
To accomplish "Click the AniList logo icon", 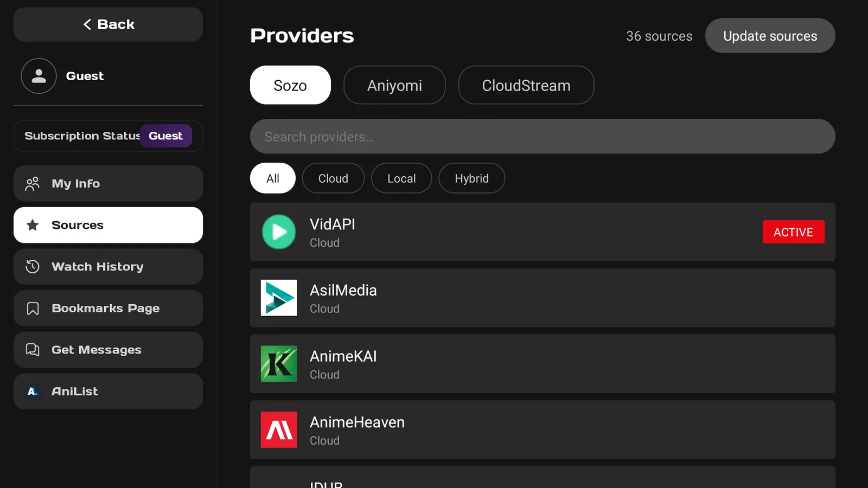I will pyautogui.click(x=33, y=391).
